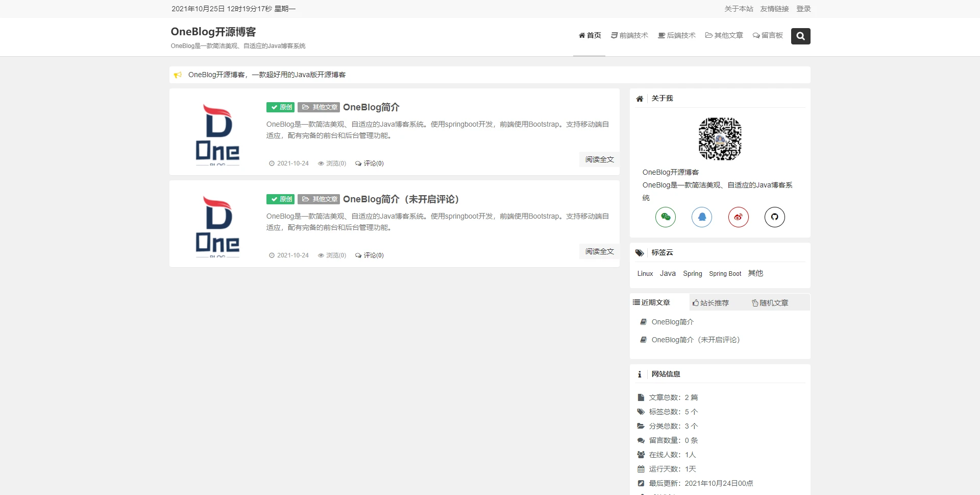The image size is (980, 495).
Task: Open the 首页 navigation item
Action: click(x=590, y=35)
